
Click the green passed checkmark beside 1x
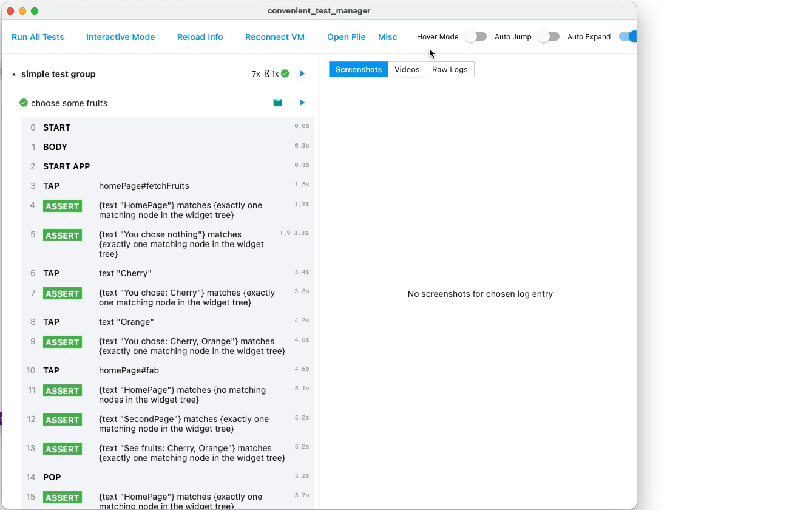(285, 73)
